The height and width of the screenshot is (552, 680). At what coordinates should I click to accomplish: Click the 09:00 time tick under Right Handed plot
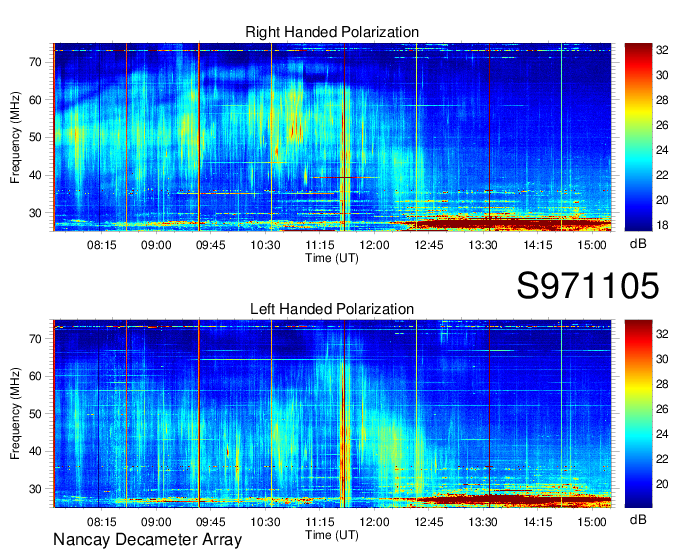point(156,245)
